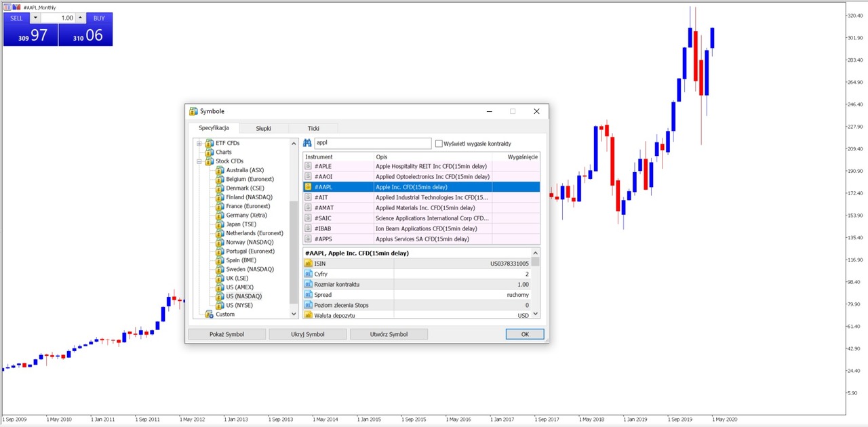Expand the ETF CFDs tree node
The height and width of the screenshot is (427, 868).
click(x=199, y=143)
